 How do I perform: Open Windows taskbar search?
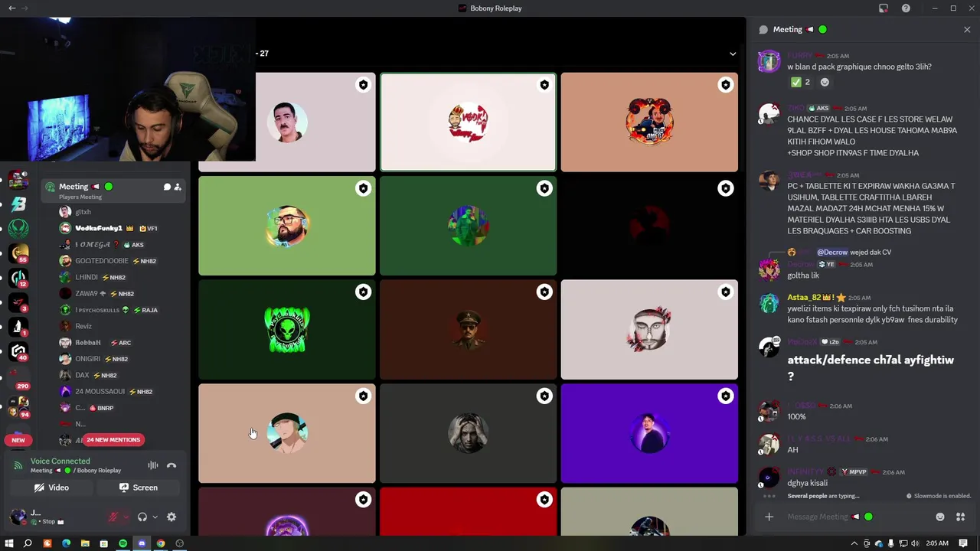coord(28,543)
